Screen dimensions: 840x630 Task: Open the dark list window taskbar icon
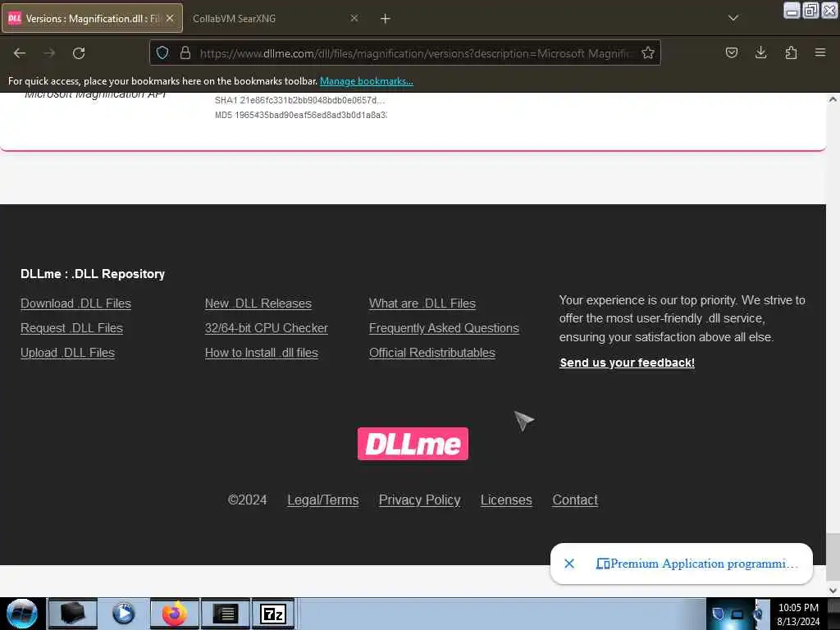(x=226, y=614)
